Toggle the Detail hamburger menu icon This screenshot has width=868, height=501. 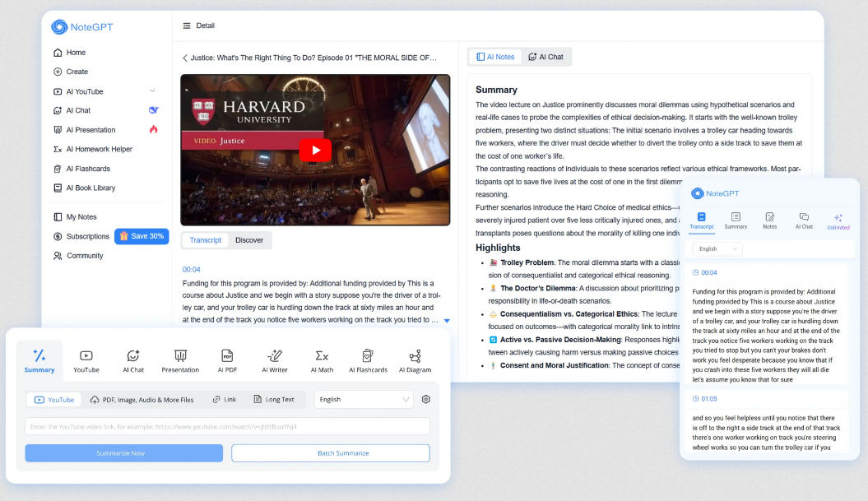coord(187,26)
